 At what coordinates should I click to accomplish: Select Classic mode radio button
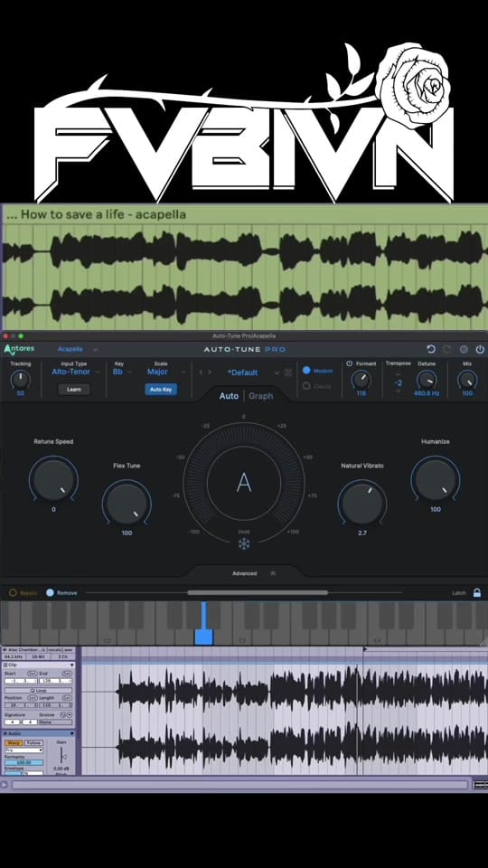pyautogui.click(x=306, y=386)
